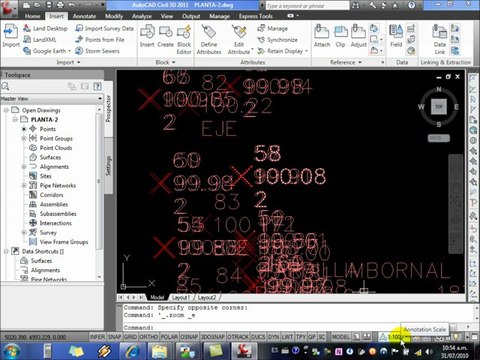
Task: Click the search keyword input field
Action: (307, 5)
